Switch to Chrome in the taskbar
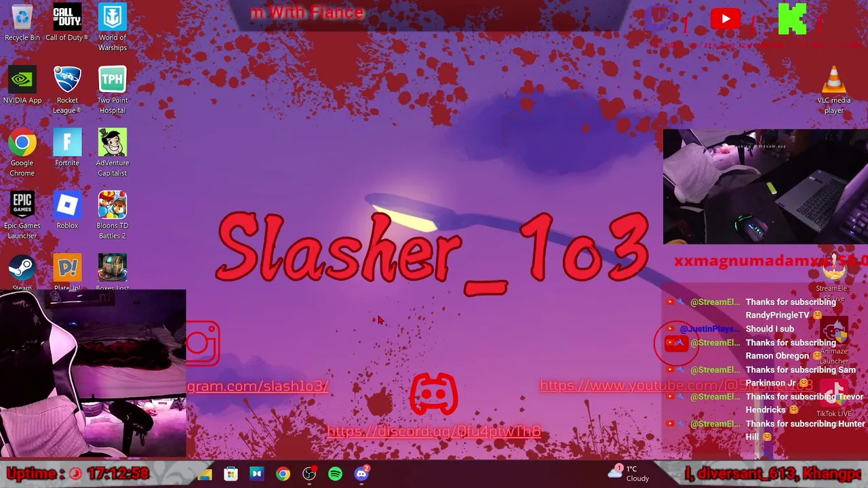 [x=283, y=474]
